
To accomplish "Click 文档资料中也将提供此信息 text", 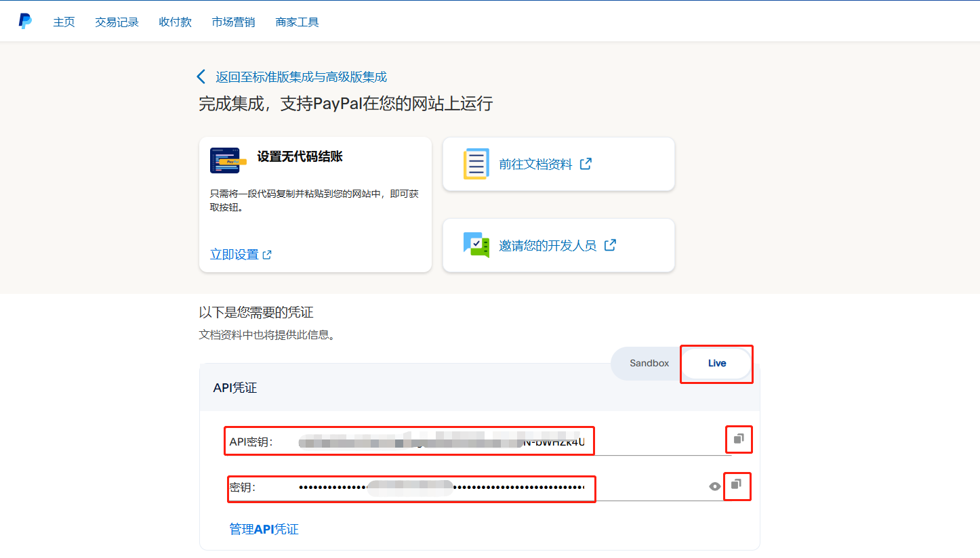I will coord(267,335).
